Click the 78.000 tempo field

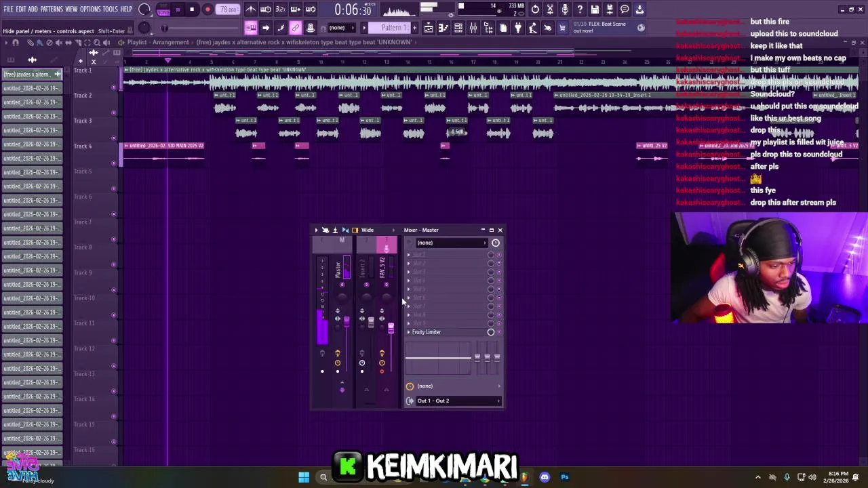click(x=229, y=9)
